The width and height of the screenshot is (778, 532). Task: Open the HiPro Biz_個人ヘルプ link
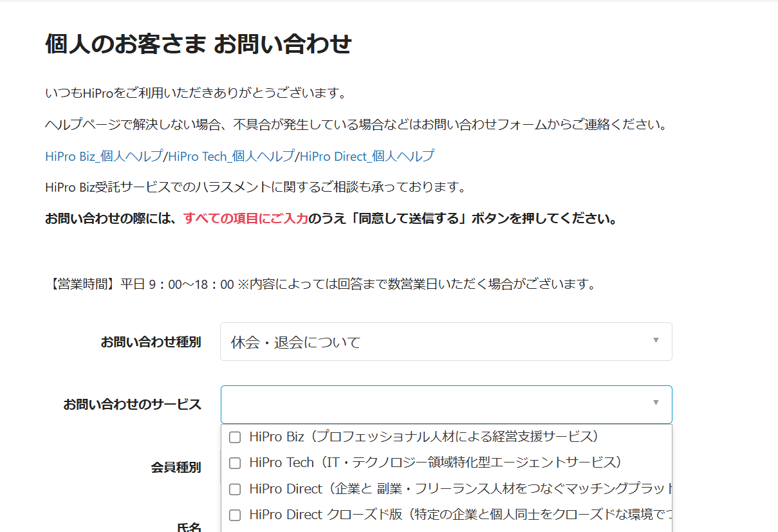[x=103, y=156]
